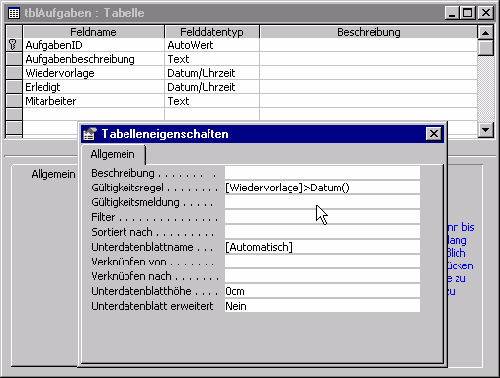Select the AufgabenID field name cell
Screen dimensions: 500x378
pyautogui.click(x=93, y=45)
